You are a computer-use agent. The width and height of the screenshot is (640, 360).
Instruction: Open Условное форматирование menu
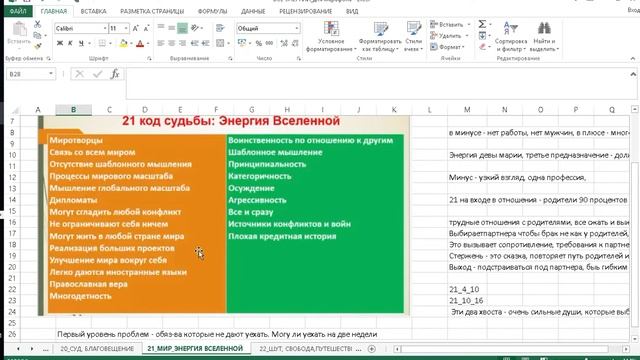pyautogui.click(x=331, y=37)
